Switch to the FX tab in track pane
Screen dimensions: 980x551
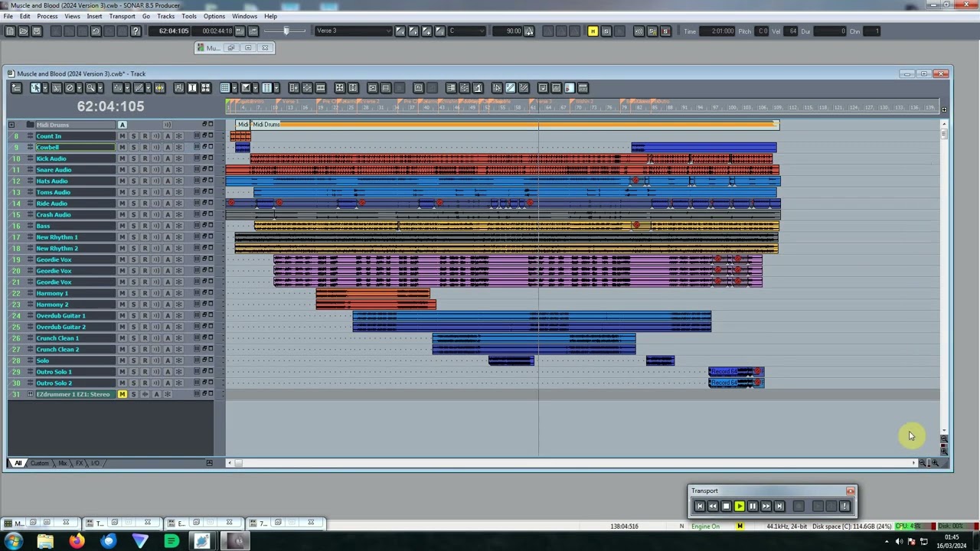click(80, 463)
